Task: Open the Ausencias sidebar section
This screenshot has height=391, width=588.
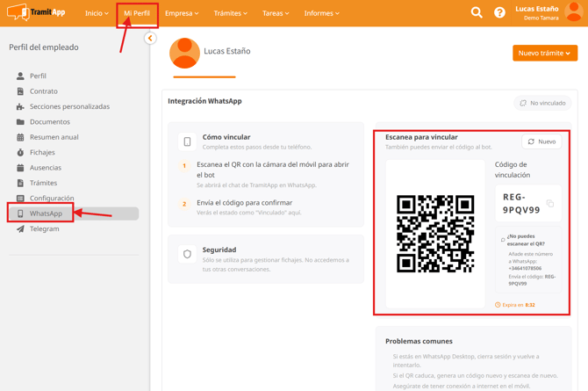Action: (x=45, y=168)
